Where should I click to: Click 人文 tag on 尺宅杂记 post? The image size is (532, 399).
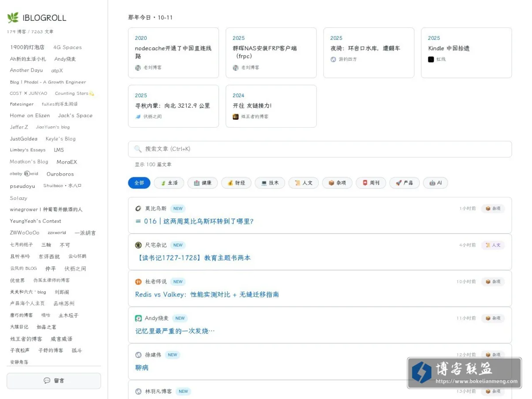coord(493,245)
